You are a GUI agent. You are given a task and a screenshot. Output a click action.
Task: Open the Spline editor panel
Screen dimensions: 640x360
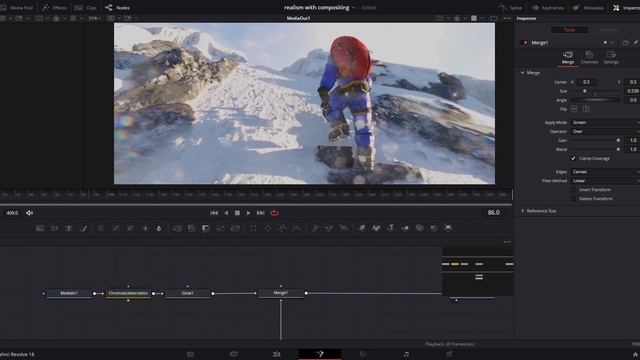pos(511,8)
